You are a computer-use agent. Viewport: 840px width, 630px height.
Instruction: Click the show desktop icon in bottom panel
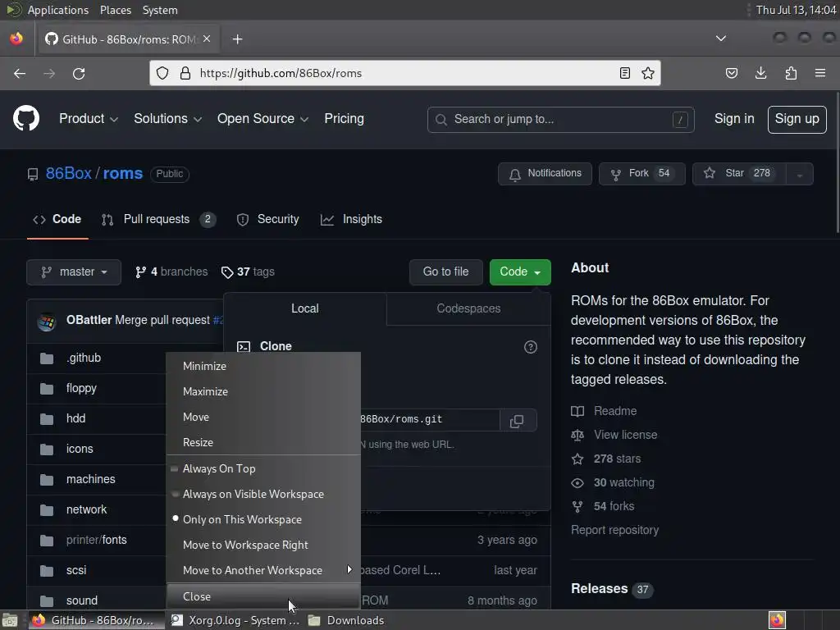[x=10, y=620]
